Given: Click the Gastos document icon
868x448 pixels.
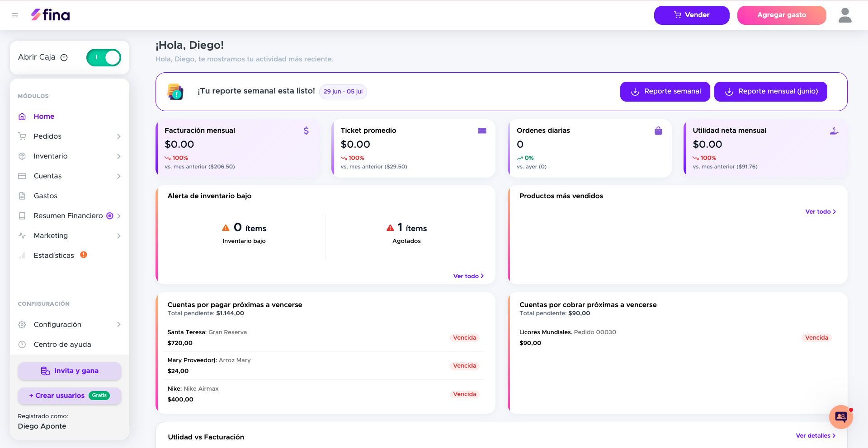Looking at the screenshot, I should pyautogui.click(x=22, y=196).
